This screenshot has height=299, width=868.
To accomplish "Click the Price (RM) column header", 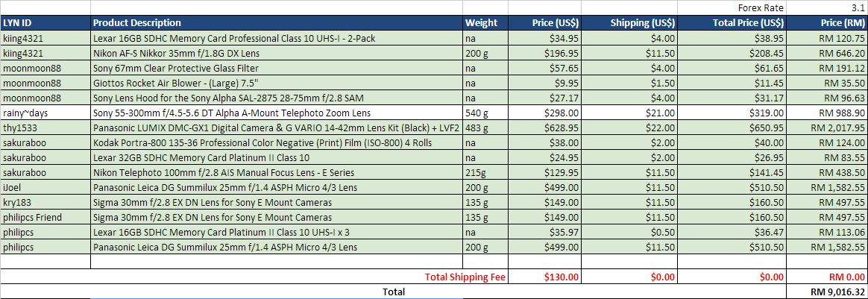I will point(828,22).
